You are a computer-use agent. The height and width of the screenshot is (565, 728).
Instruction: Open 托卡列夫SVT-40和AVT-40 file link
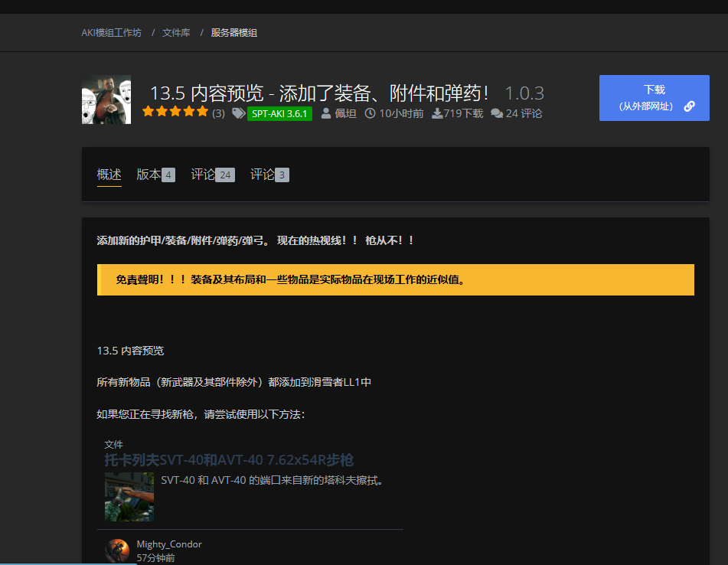[x=229, y=460]
